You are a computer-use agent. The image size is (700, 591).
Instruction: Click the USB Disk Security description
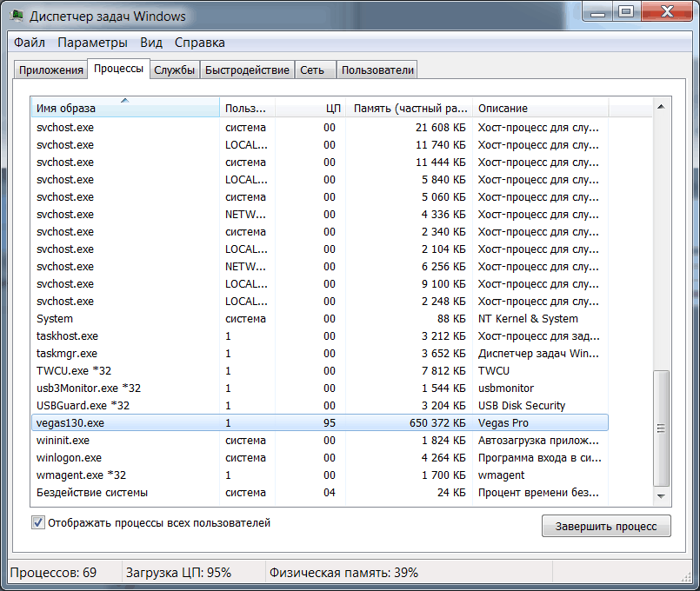tap(522, 406)
